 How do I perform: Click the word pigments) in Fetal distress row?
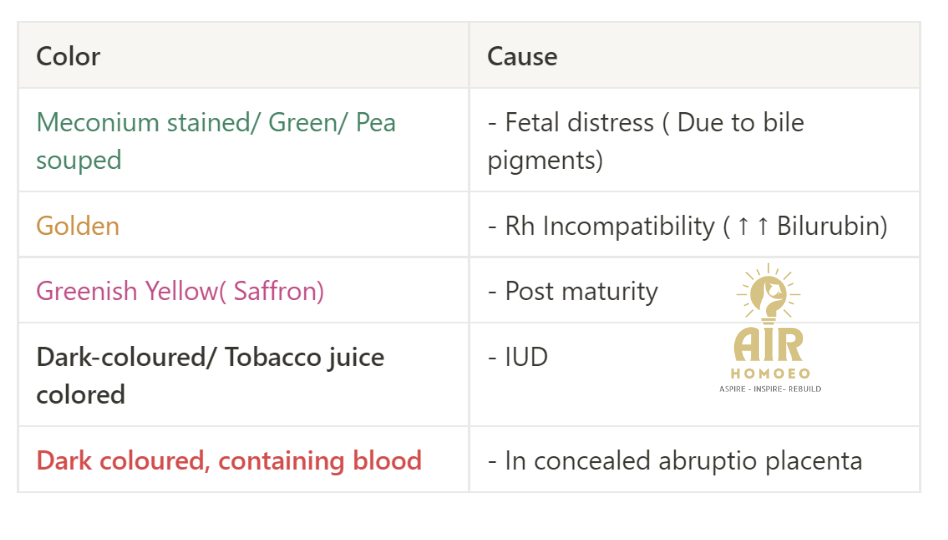pyautogui.click(x=545, y=160)
